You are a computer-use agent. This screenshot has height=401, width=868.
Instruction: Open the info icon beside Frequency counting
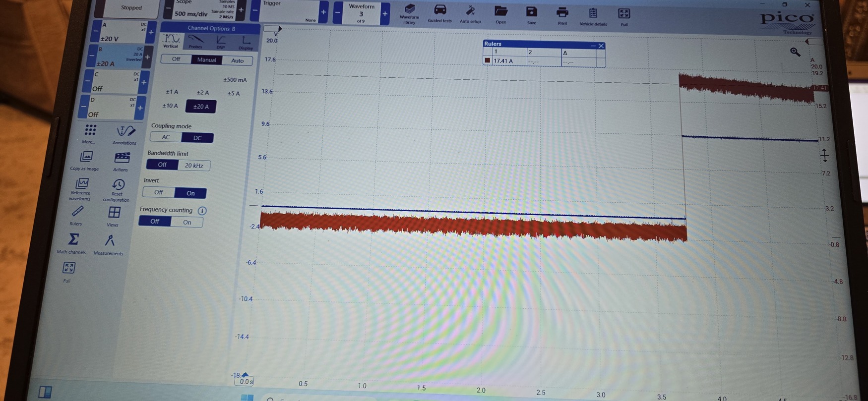point(202,211)
